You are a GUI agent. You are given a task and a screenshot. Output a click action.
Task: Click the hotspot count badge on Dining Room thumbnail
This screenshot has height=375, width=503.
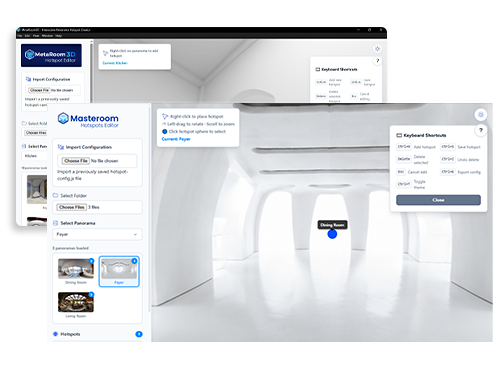pos(91,261)
